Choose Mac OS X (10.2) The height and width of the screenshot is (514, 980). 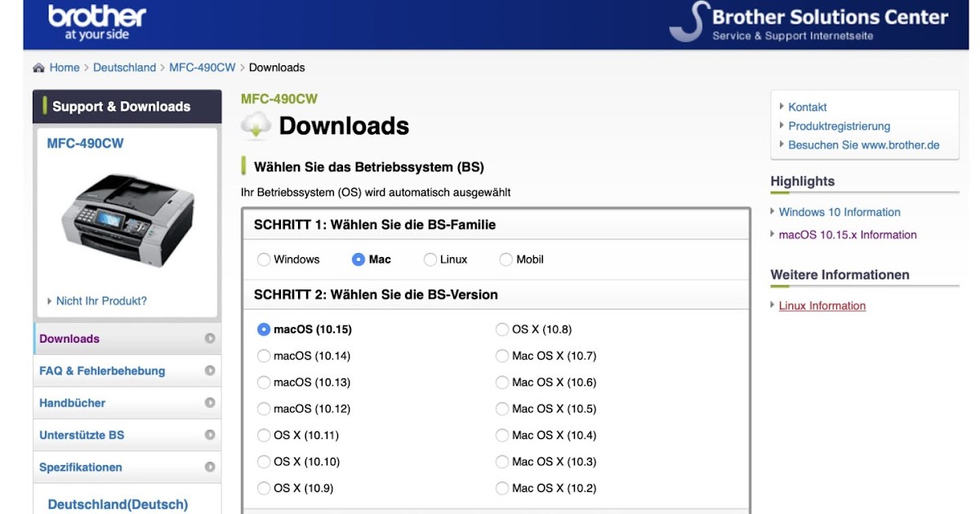[x=502, y=489]
